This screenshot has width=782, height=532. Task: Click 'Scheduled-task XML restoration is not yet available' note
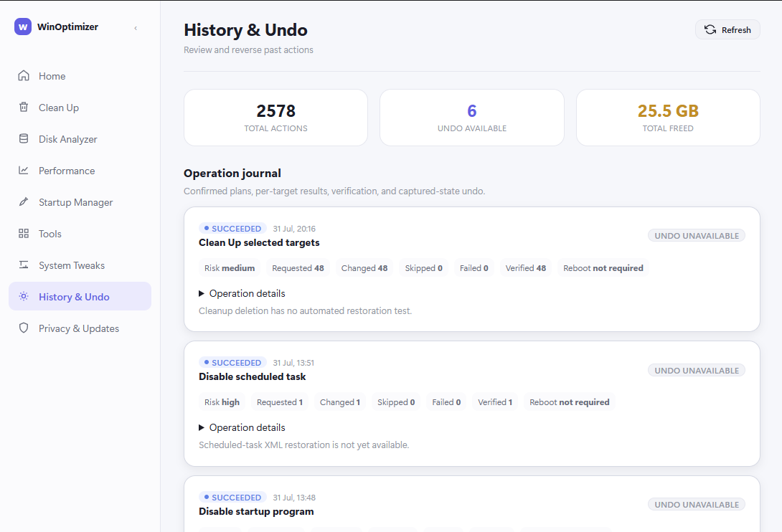tap(303, 445)
